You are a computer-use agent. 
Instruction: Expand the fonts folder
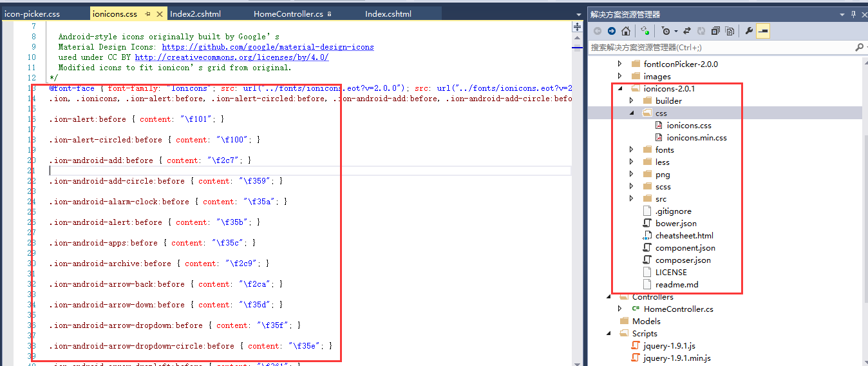pos(632,149)
